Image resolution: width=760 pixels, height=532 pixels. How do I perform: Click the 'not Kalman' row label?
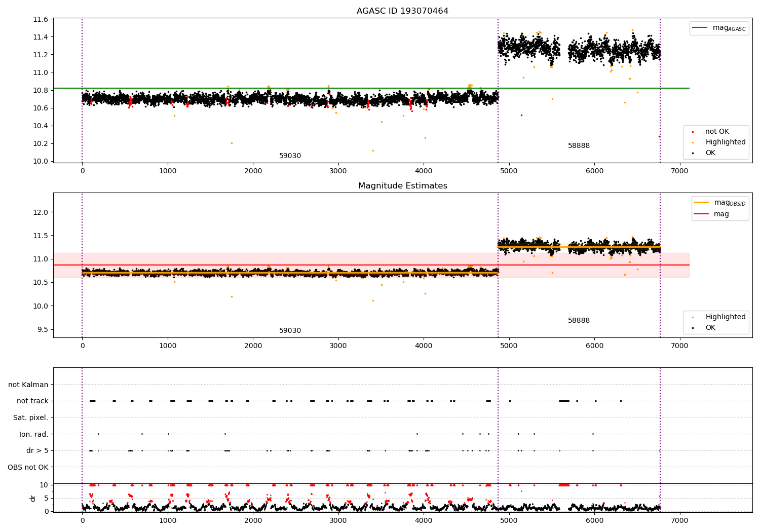click(x=28, y=385)
